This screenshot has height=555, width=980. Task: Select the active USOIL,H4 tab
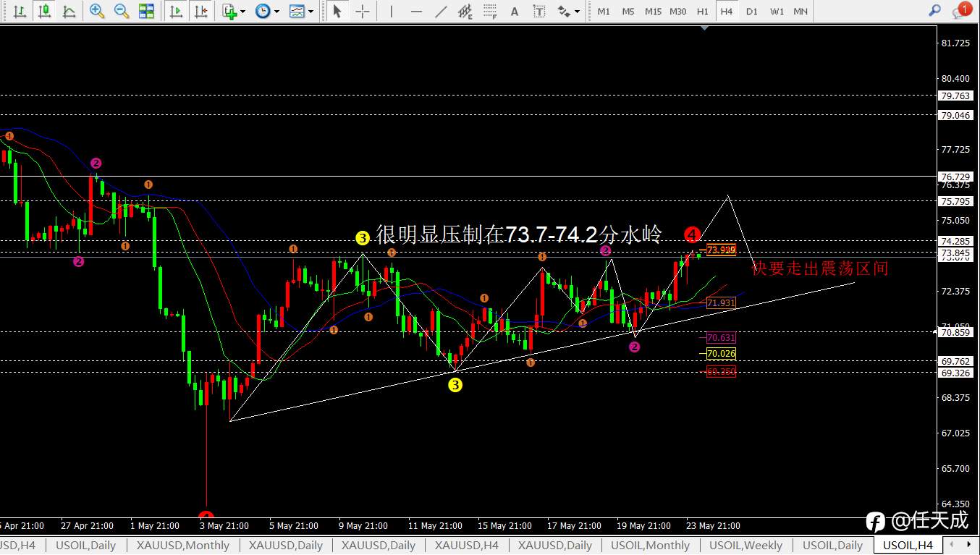pyautogui.click(x=908, y=546)
